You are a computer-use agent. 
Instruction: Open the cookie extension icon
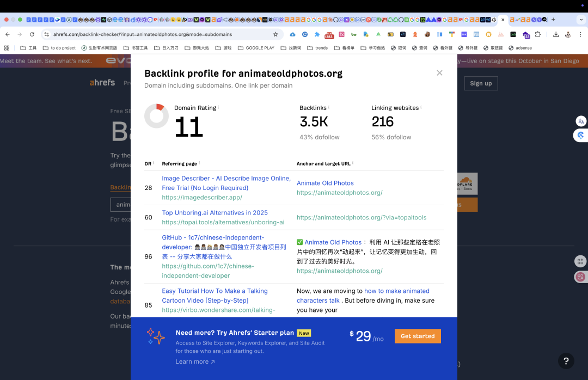coord(427,34)
